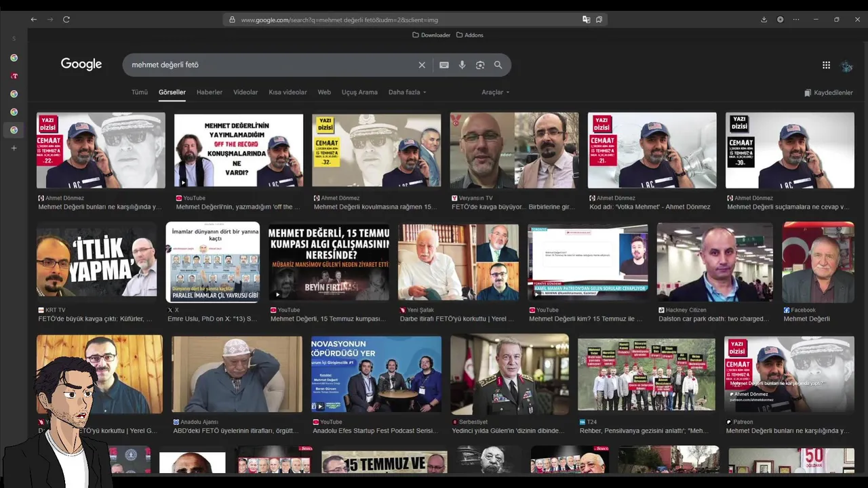Open the site info lock icon
868x488 pixels.
coord(232,20)
